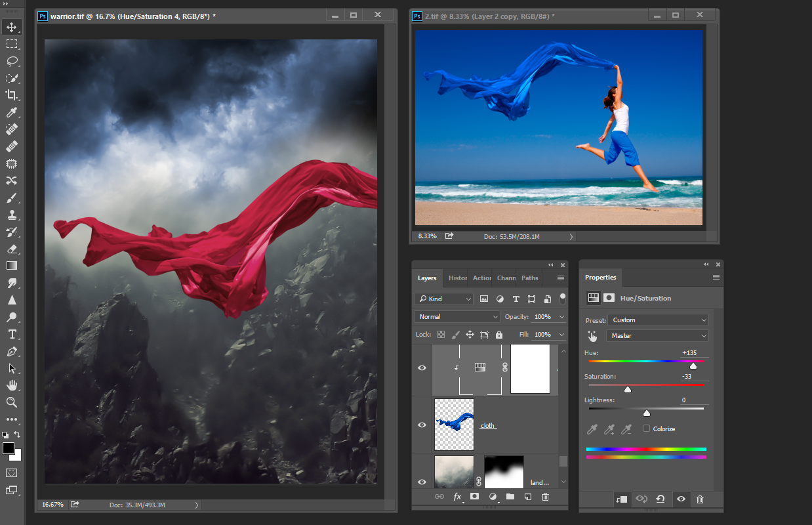Select the Zoom tool

pos(12,402)
